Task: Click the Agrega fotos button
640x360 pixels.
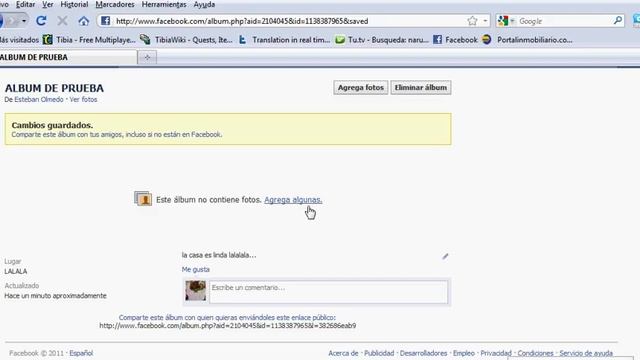Action: click(361, 88)
